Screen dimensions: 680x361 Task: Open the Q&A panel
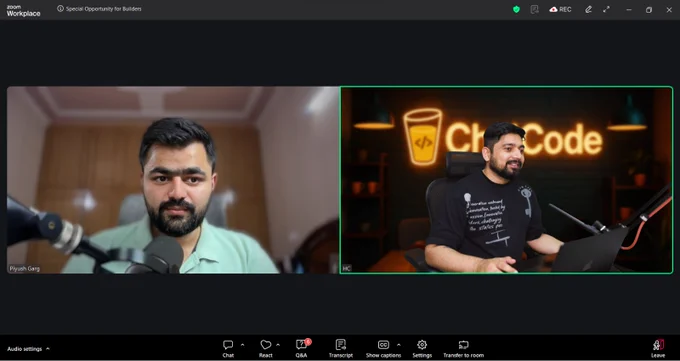click(x=301, y=349)
